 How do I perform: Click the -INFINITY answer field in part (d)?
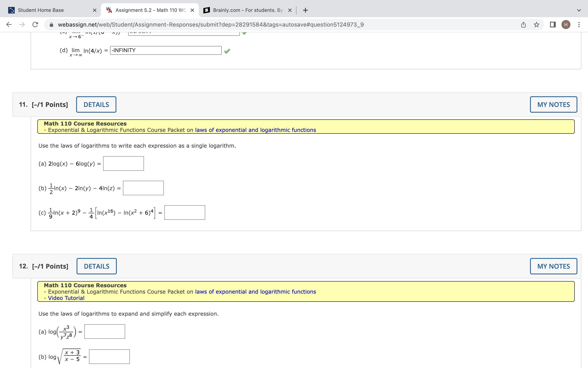click(x=166, y=50)
